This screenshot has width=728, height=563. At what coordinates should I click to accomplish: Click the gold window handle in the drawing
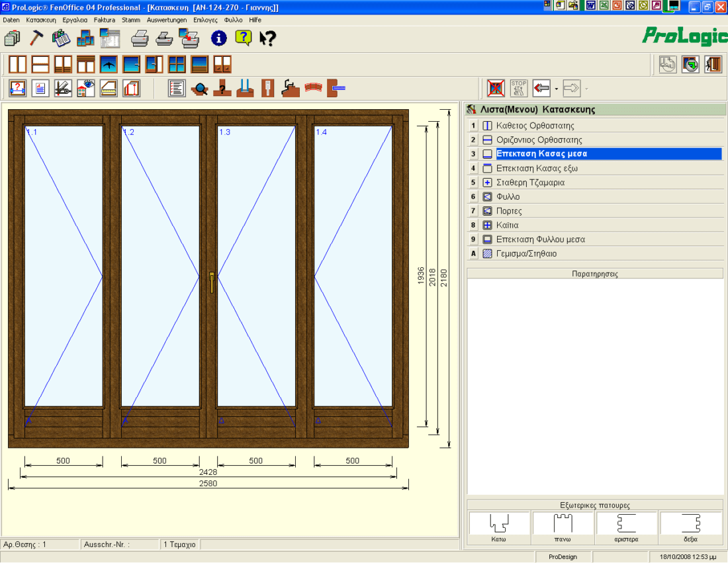212,282
